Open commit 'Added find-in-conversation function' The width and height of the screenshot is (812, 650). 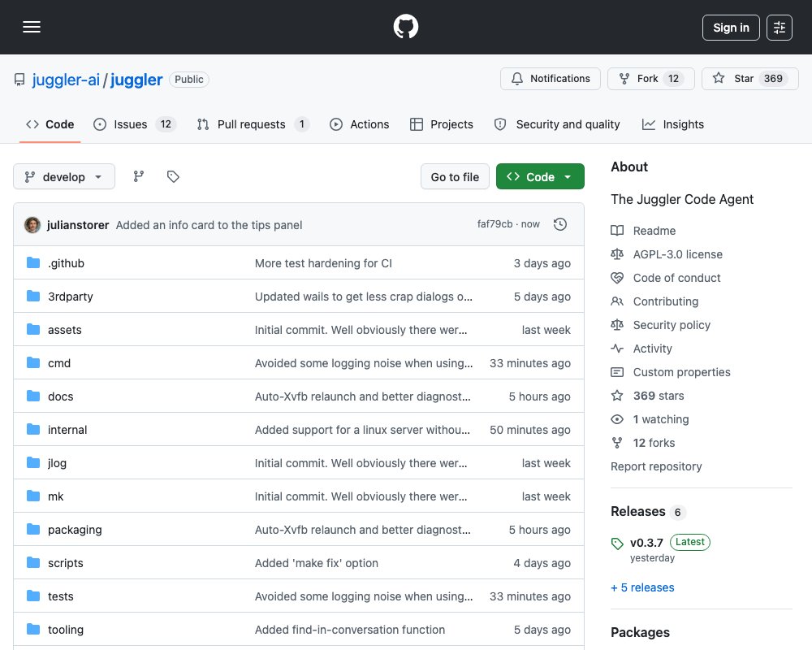click(349, 630)
